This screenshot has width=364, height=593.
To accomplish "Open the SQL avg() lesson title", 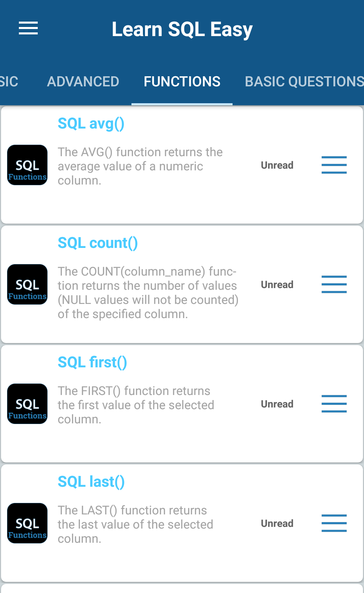I will pyautogui.click(x=91, y=124).
